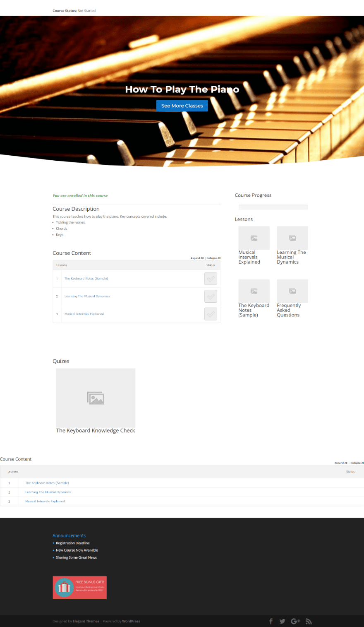Viewport: 364px width, 627px height.
Task: Open Google Plus icon in footer
Action: coord(295,621)
